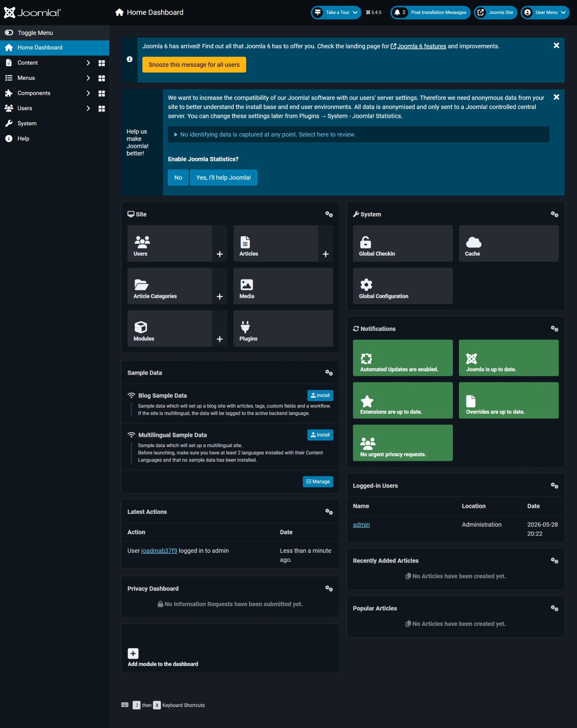
Task: Open Components dashboard grid icon
Action: (102, 94)
